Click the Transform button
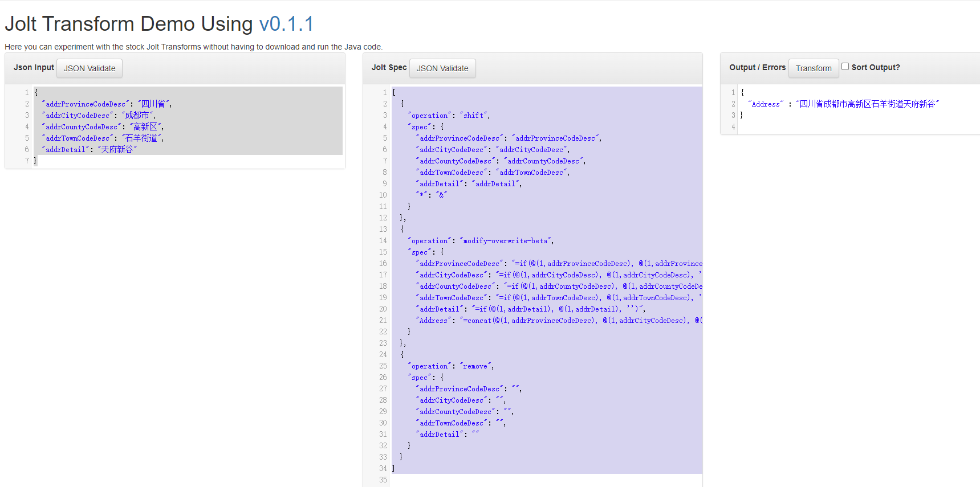The width and height of the screenshot is (980, 487). [x=814, y=68]
